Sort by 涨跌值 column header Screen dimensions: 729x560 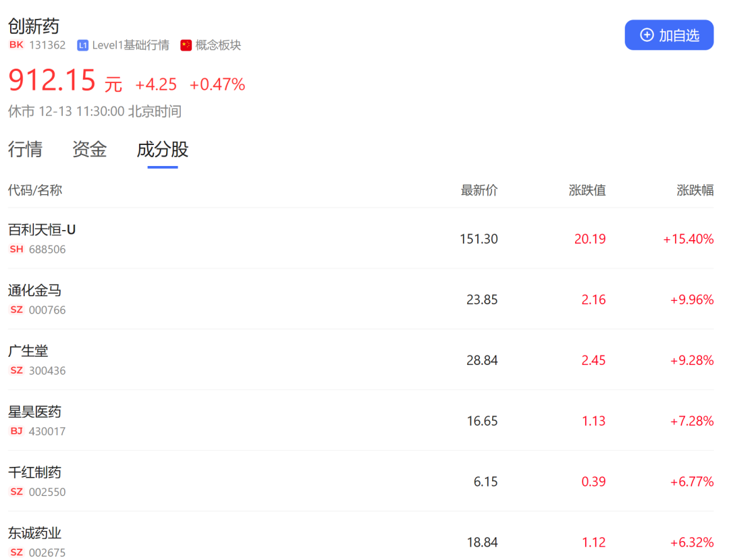[x=587, y=190]
